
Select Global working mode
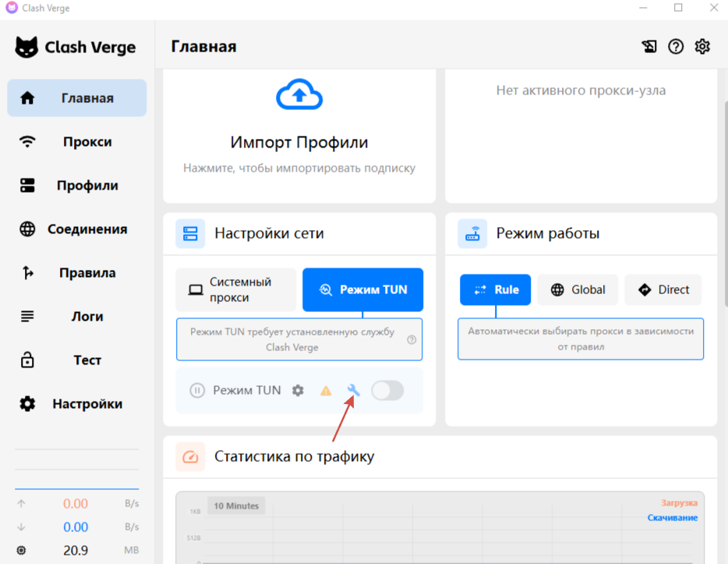(x=578, y=289)
